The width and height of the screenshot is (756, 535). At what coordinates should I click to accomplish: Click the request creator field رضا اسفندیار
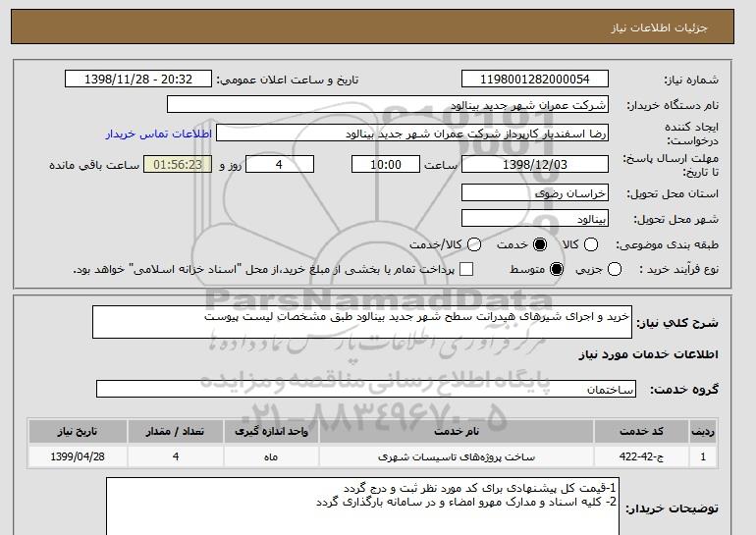pyautogui.click(x=412, y=134)
